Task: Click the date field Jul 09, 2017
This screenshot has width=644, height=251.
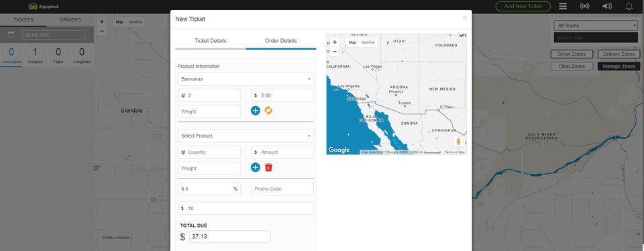Action: [x=54, y=35]
